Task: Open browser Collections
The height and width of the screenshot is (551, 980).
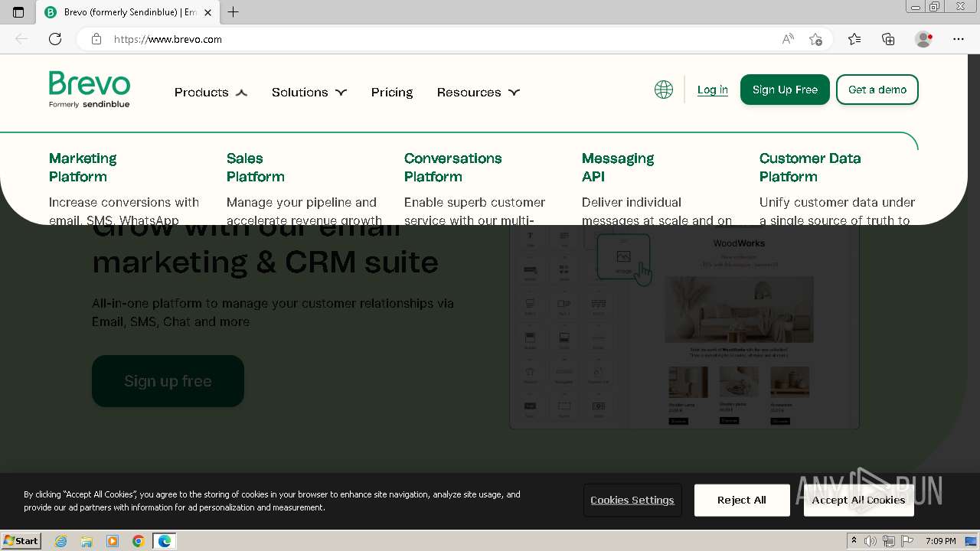Action: point(888,39)
